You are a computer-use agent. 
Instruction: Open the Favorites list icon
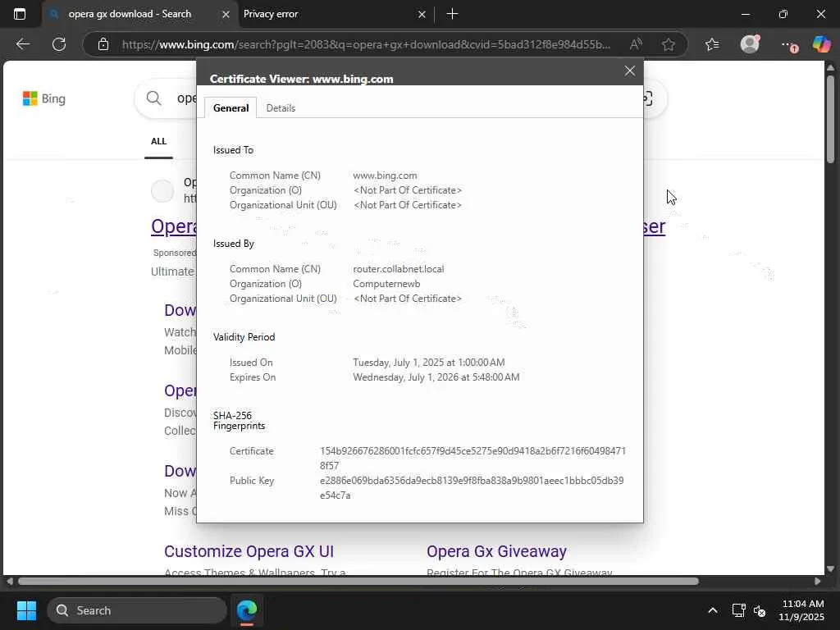(x=712, y=44)
